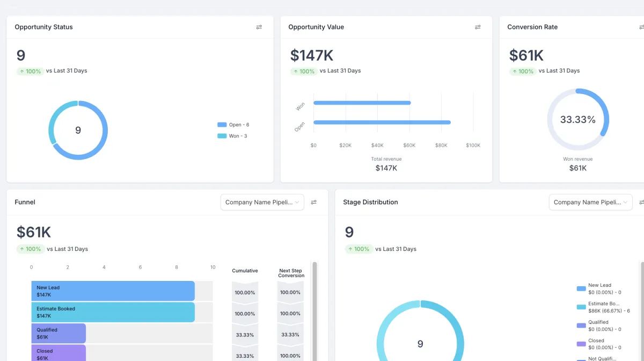Screen dimensions: 644x361
Task: Click the 'Open' bar in Opportunity Value
Action: pos(382,122)
